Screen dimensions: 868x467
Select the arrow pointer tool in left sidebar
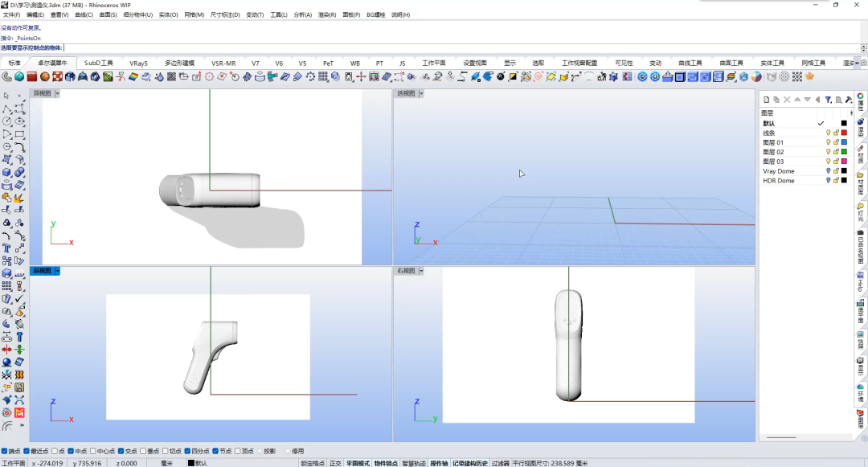(x=6, y=96)
